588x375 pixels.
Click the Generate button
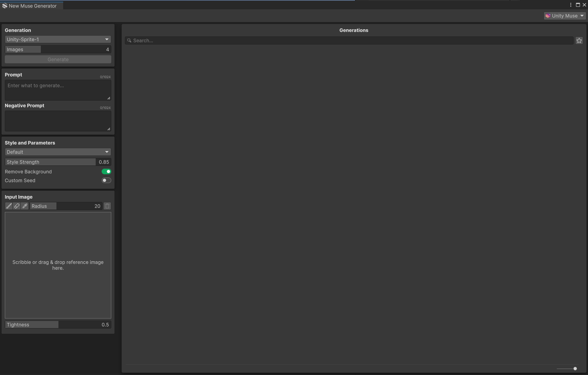(x=58, y=59)
